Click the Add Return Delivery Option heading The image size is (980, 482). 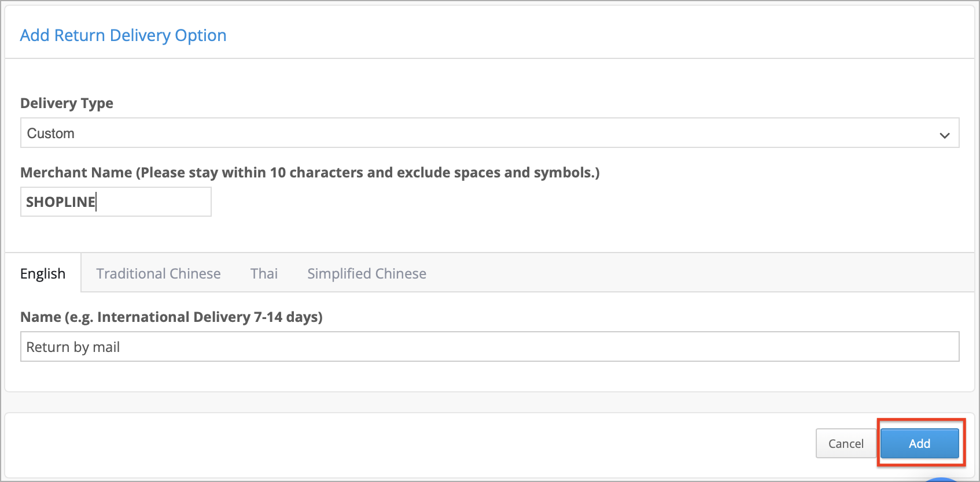[x=123, y=35]
